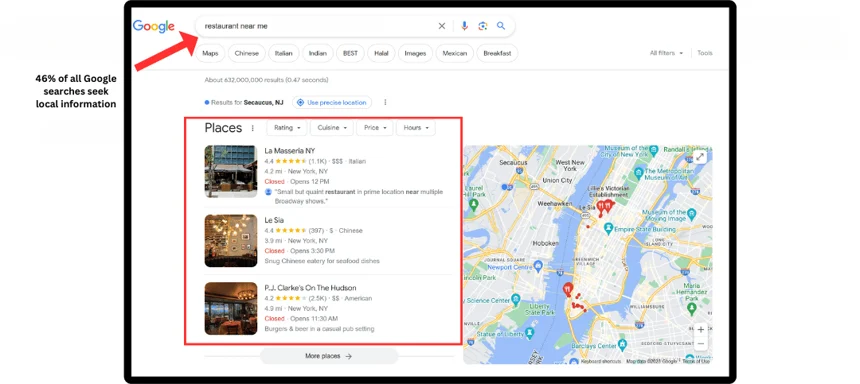This screenshot has width=860, height=384.
Task: Open the three-dot menu beside Use precise location
Action: tap(386, 103)
